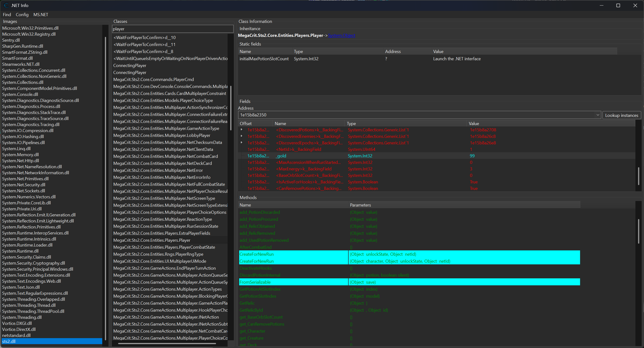Click the .NET Info app icon

6,5
